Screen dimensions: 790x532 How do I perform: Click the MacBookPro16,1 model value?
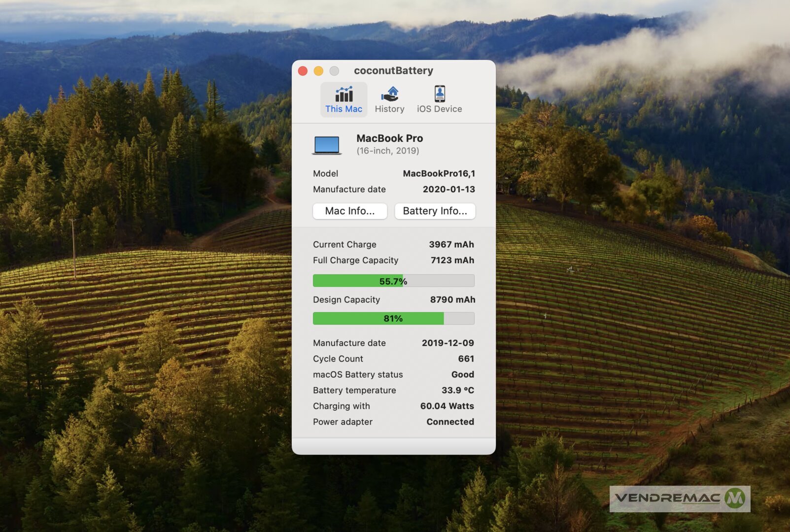(439, 173)
